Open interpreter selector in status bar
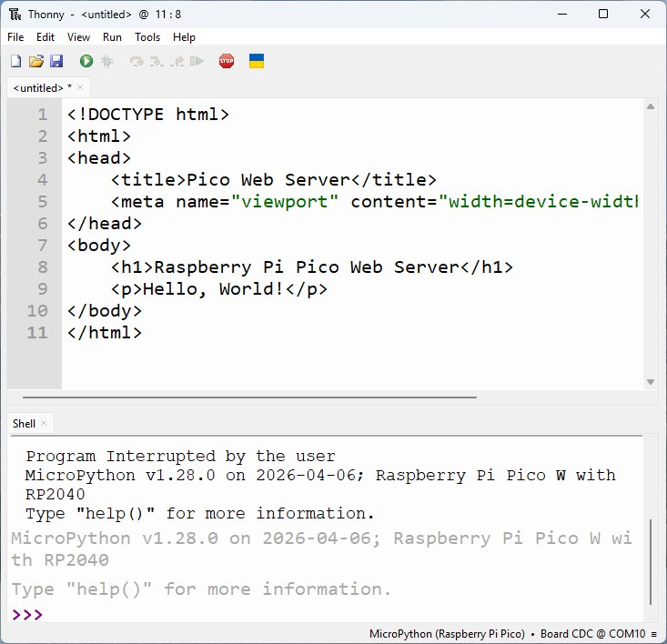667x644 pixels. tap(513, 634)
